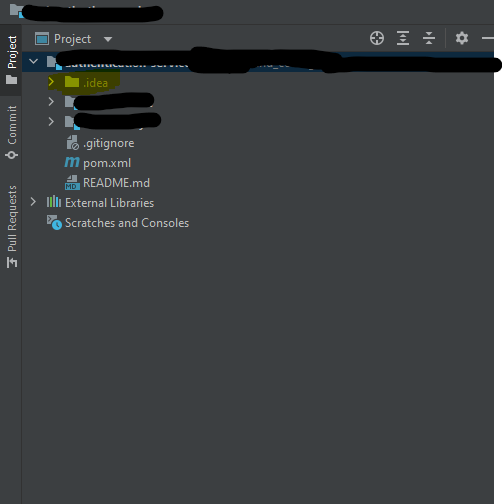502x504 pixels.
Task: Select the .gitignore file
Action: [x=100, y=143]
